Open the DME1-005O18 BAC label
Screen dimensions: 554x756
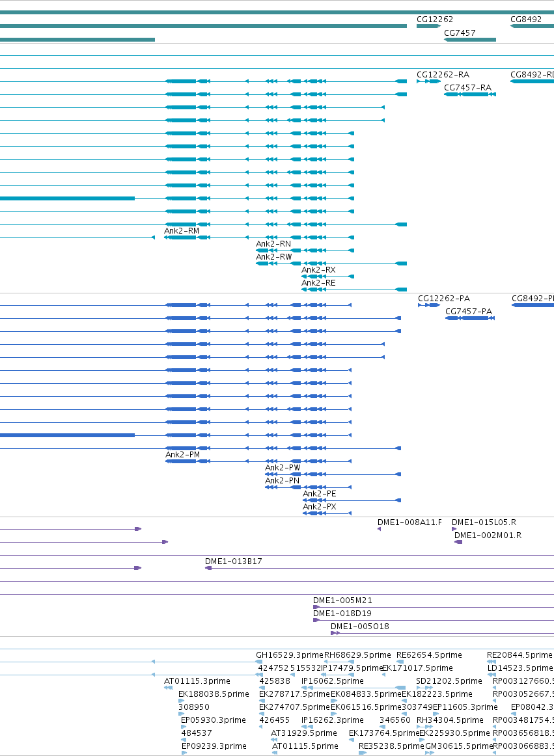[x=360, y=627]
